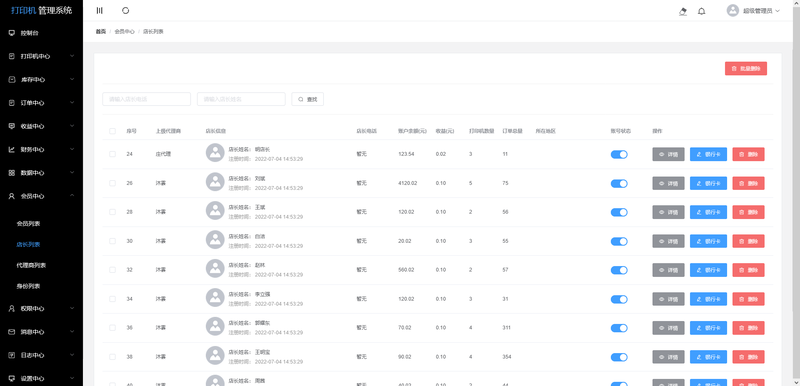Open 会员列表 submenu item
Viewport: 800px width, 386px height.
pyautogui.click(x=29, y=223)
